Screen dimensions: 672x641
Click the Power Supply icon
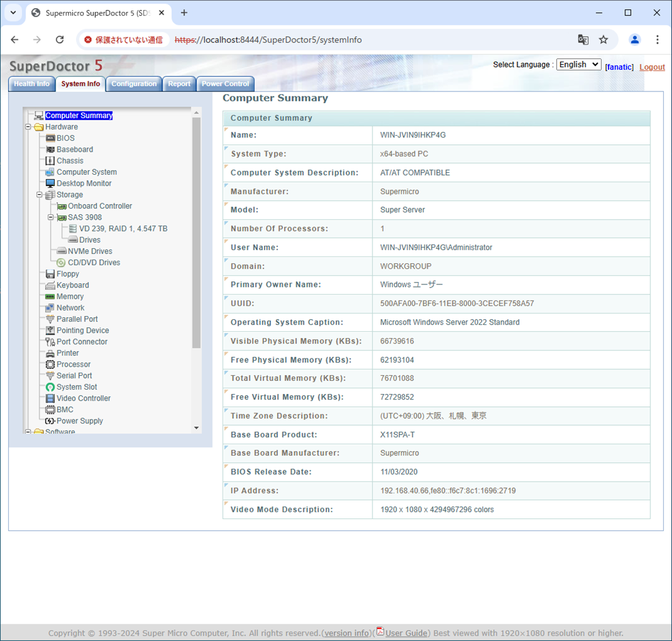[50, 421]
